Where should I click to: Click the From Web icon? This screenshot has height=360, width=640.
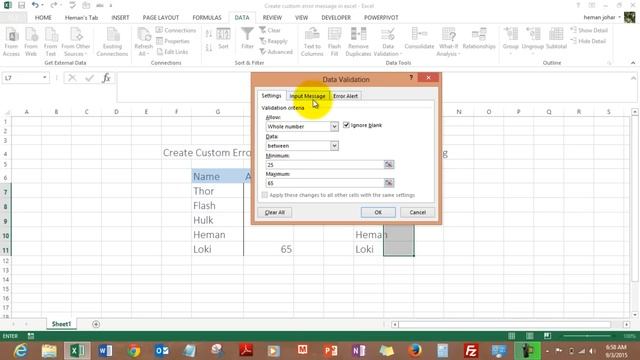31,42
